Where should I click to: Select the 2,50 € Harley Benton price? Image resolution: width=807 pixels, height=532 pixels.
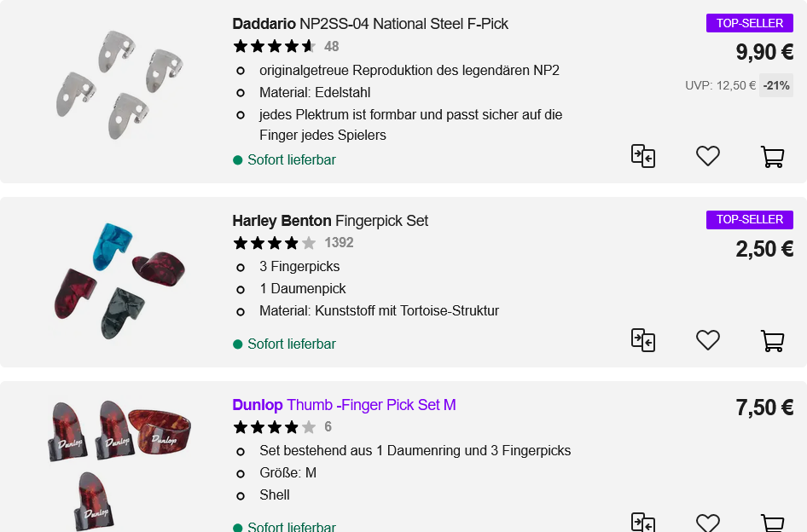(x=764, y=249)
